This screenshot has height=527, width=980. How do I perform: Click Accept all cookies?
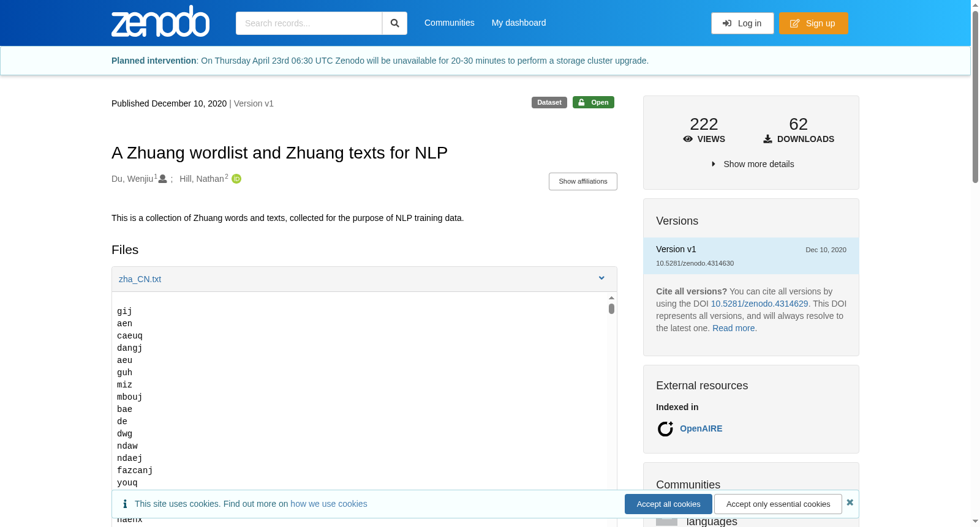click(x=668, y=504)
